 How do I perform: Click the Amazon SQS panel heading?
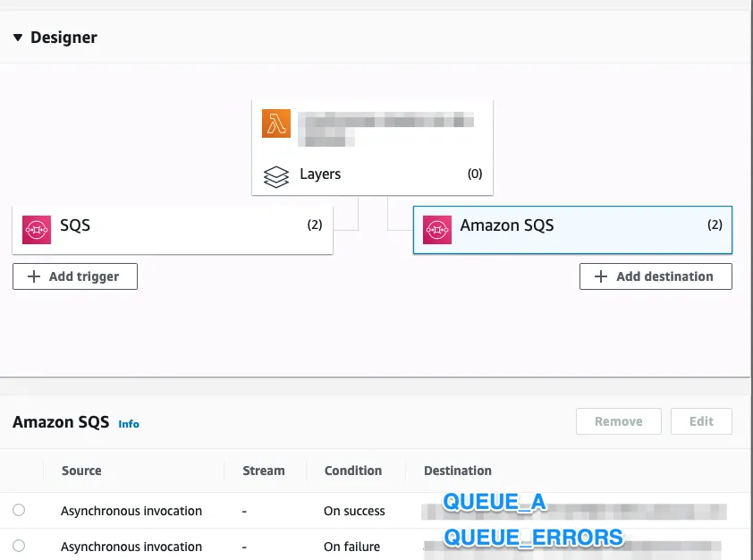tap(61, 422)
